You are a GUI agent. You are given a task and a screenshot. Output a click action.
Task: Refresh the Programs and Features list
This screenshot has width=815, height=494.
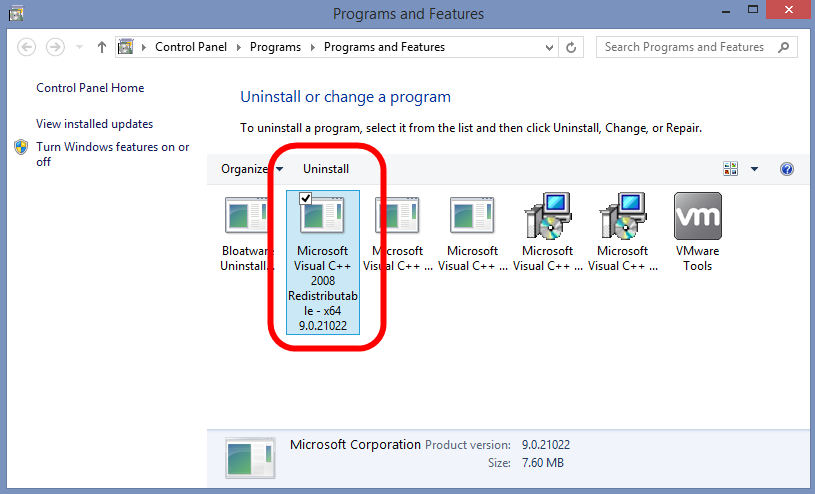(x=571, y=47)
